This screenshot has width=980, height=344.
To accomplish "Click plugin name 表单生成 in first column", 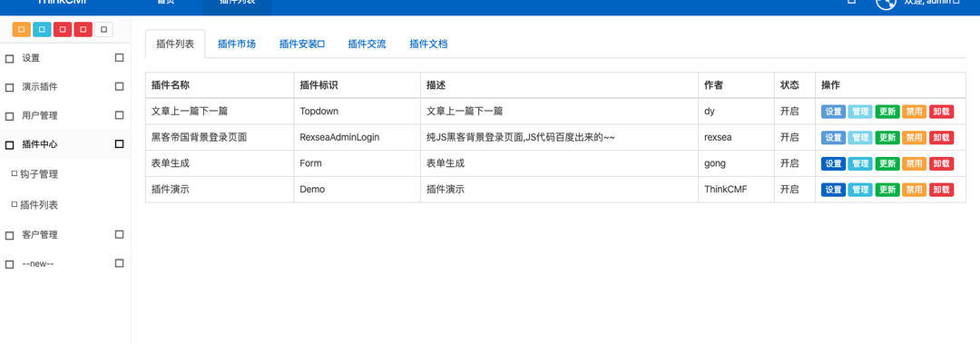I will (170, 164).
